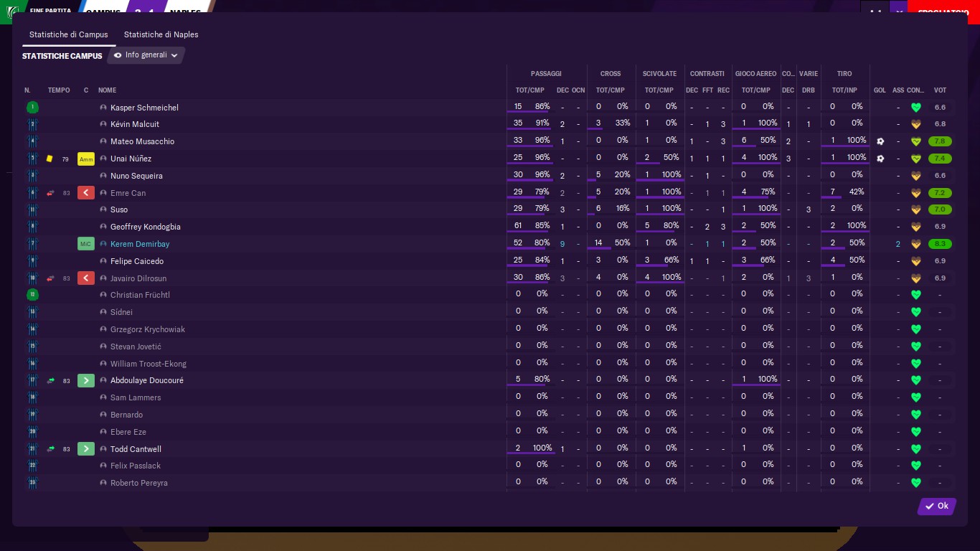Open Grzegorz Krychowiak's player profile link
This screenshot has width=980, height=551.
[148, 329]
